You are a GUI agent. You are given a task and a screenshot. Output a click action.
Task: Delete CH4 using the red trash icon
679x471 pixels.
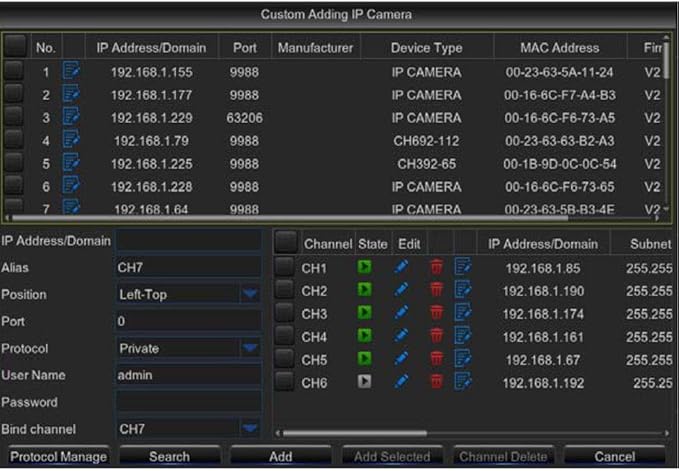coord(436,336)
